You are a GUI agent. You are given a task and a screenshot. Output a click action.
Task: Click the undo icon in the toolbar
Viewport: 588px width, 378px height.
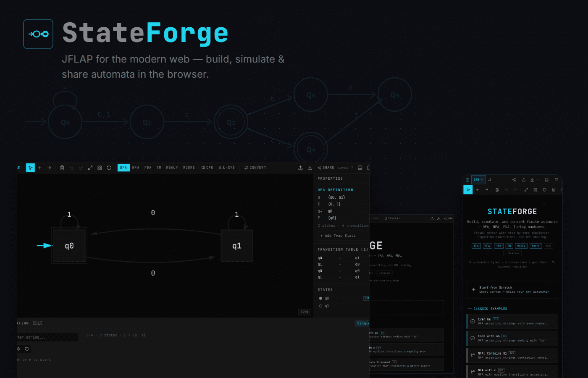[x=71, y=167]
